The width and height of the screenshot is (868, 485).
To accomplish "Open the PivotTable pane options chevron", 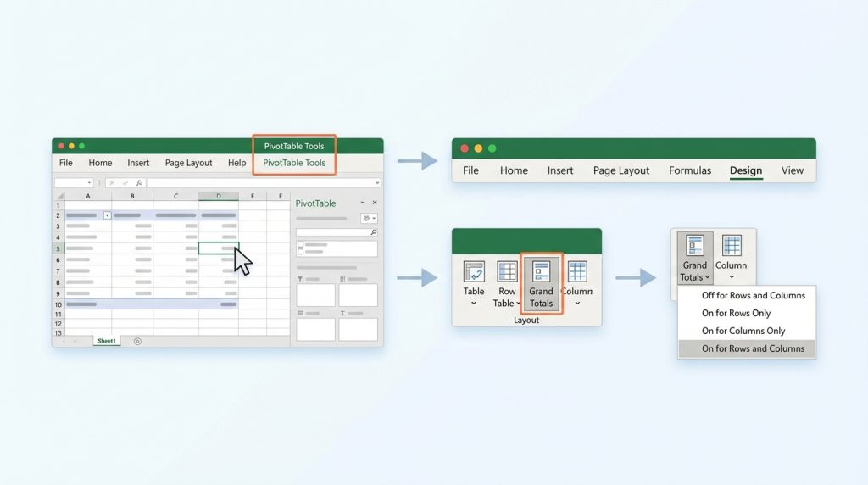I will tap(363, 203).
